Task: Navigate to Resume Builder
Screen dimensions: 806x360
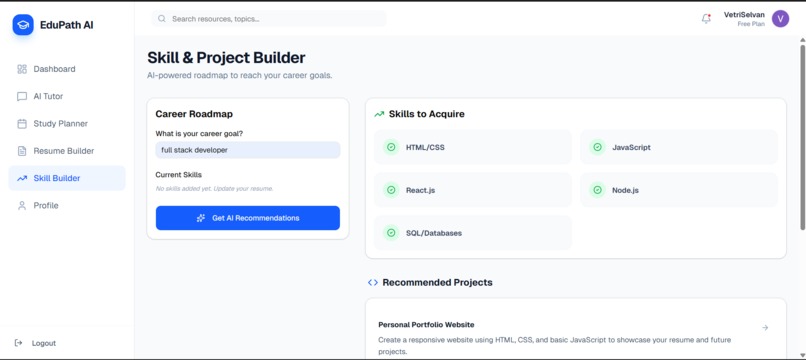Action: (x=67, y=151)
